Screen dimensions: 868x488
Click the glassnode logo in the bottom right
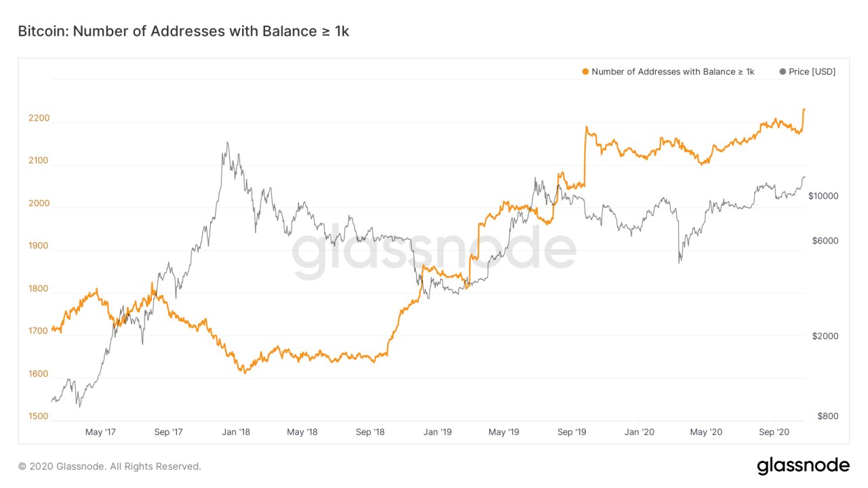[x=803, y=466]
